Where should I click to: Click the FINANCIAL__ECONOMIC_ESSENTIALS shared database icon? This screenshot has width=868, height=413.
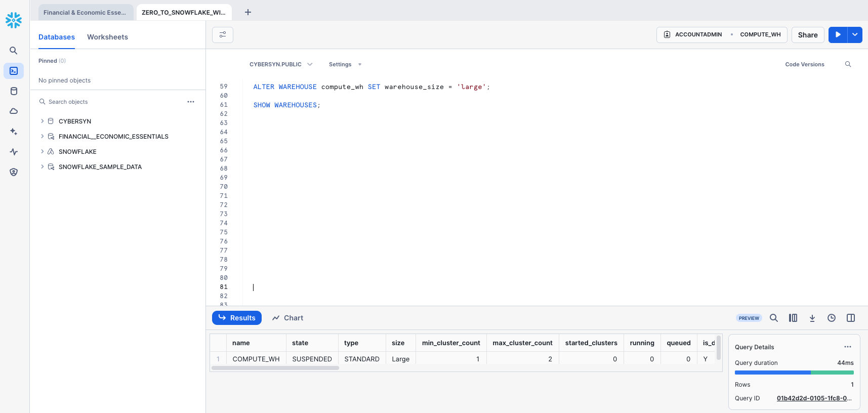point(51,137)
